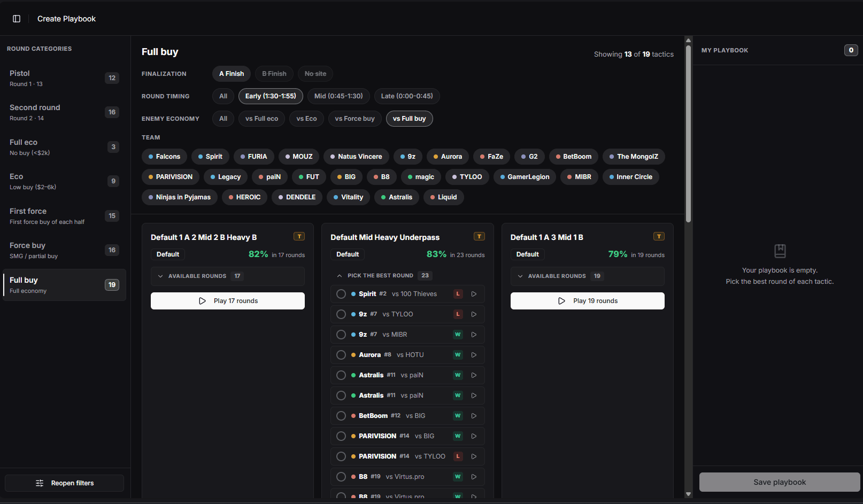863x504 pixels.
Task: Expand Available Rounds 19 section
Action: 588,276
